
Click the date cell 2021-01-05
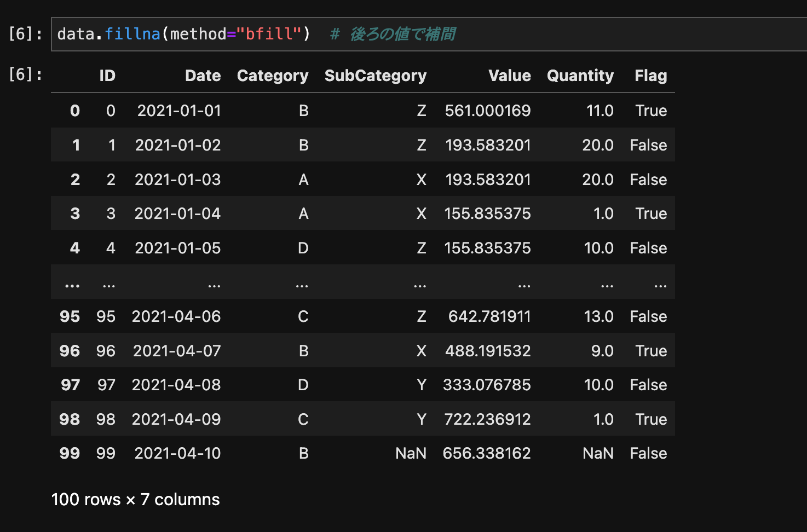[x=178, y=248]
